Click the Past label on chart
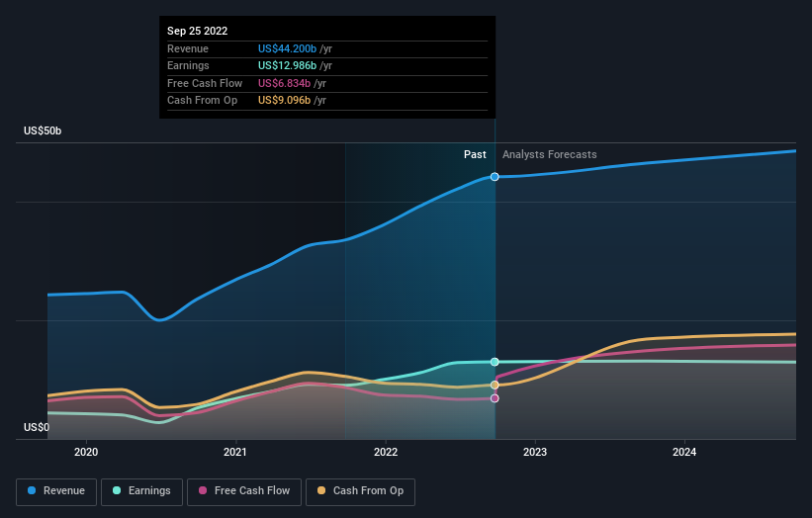Image resolution: width=812 pixels, height=518 pixels. pos(475,155)
